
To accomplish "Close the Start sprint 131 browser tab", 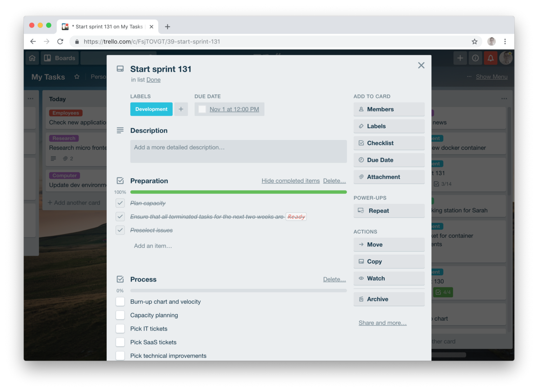I will click(x=151, y=27).
